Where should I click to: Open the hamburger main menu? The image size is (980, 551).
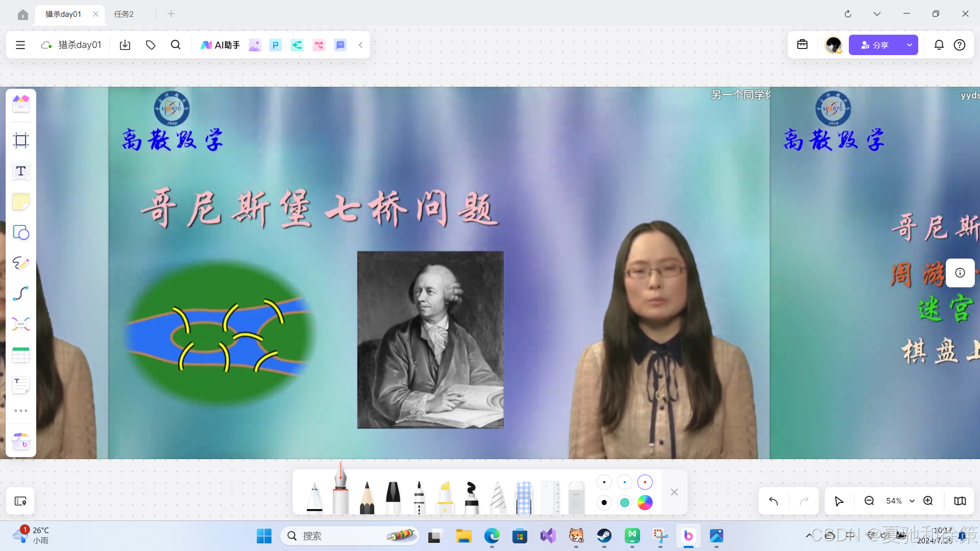click(x=20, y=45)
